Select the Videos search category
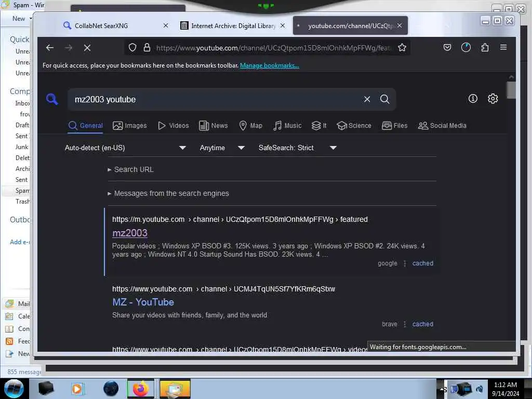 [x=173, y=126]
